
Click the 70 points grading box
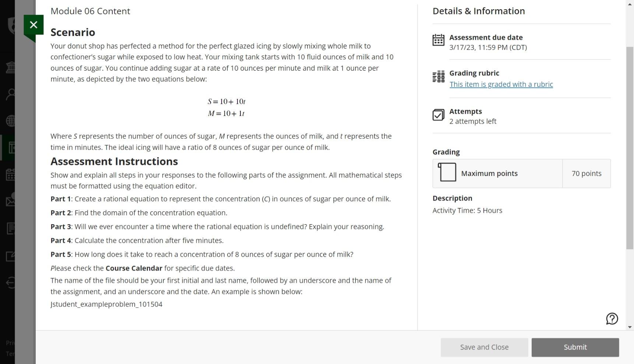586,174
